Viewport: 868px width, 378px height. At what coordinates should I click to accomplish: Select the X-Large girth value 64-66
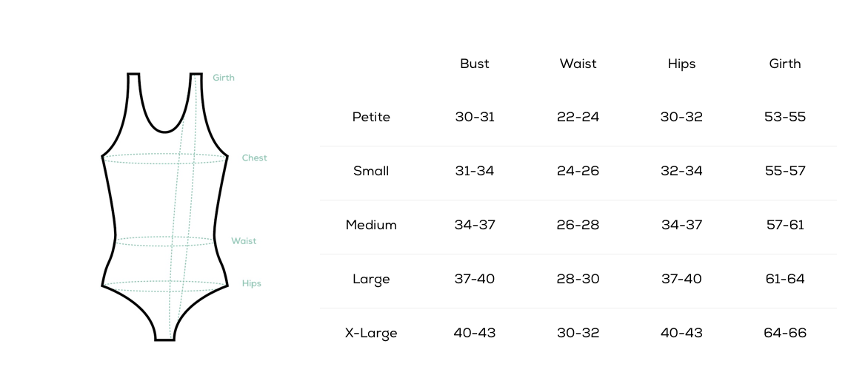[785, 333]
